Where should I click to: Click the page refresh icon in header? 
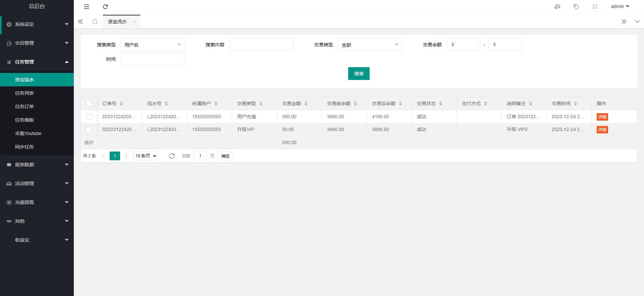(105, 7)
